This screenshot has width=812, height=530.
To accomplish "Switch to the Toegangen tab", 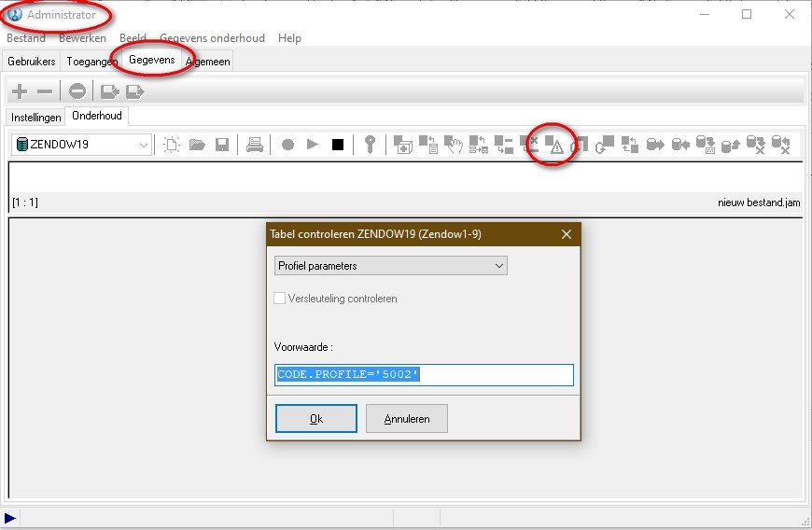I will (92, 61).
